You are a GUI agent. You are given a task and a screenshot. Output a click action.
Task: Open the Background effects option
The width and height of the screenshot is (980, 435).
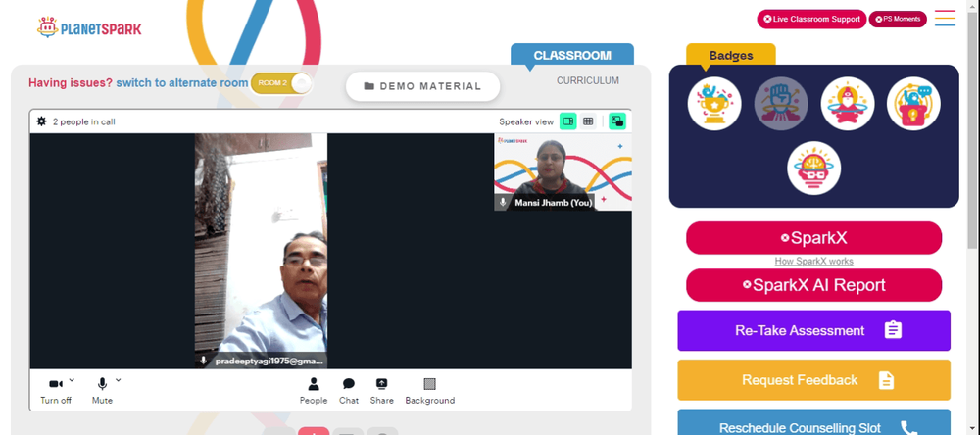pyautogui.click(x=430, y=391)
